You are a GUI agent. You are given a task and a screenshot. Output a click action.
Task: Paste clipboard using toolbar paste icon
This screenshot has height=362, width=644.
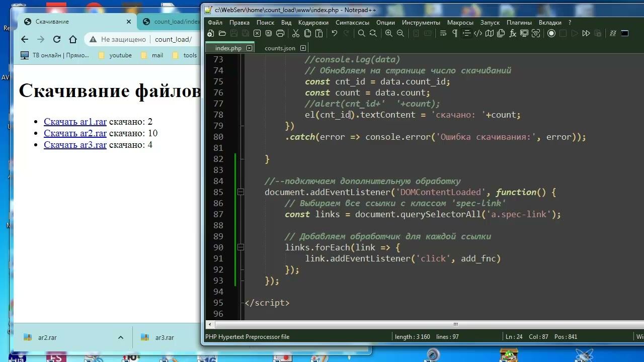(x=319, y=33)
